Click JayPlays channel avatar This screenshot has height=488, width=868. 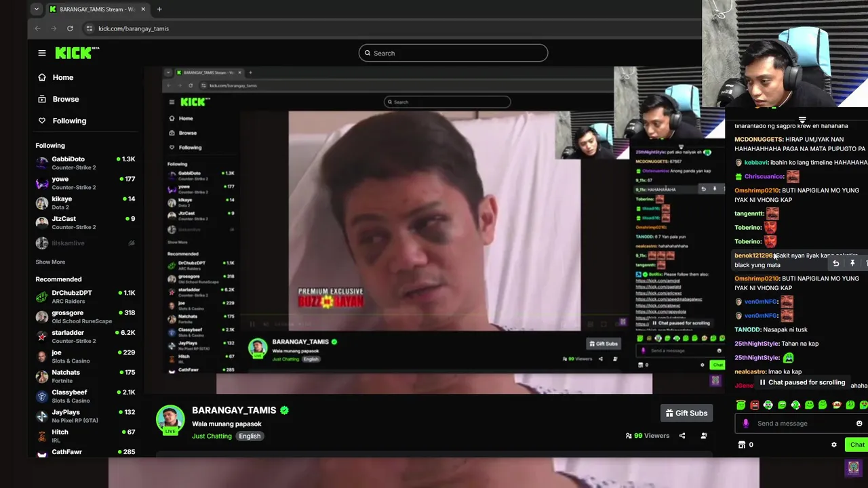pos(42,415)
